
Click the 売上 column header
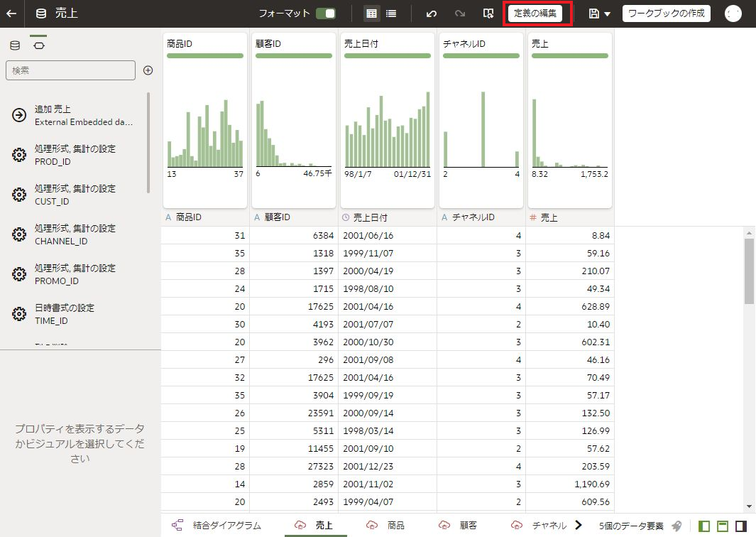570,217
